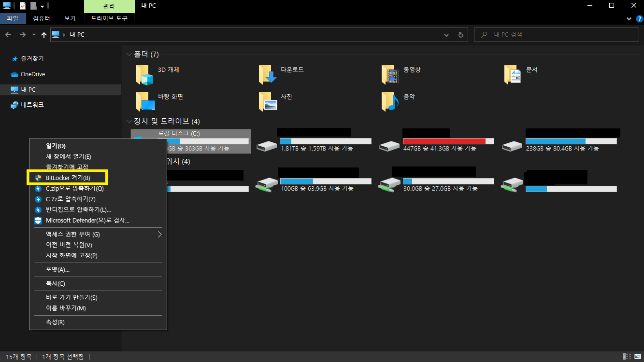
Task: Open the 다운로드 folder icon
Action: [267, 75]
